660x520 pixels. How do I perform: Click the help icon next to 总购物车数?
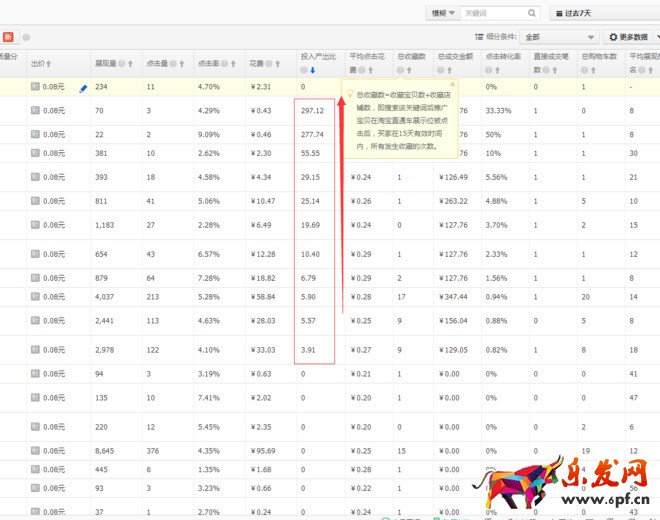(x=603, y=57)
